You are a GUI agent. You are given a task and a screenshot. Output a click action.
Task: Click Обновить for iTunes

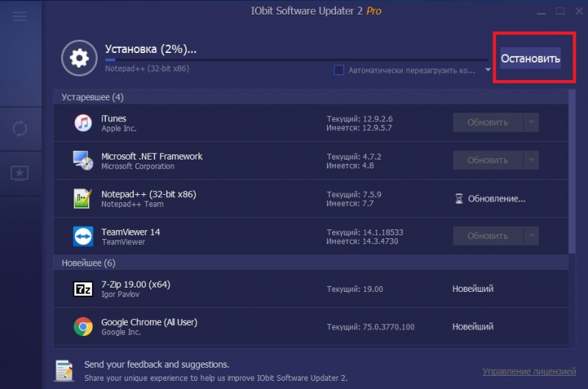pos(487,122)
